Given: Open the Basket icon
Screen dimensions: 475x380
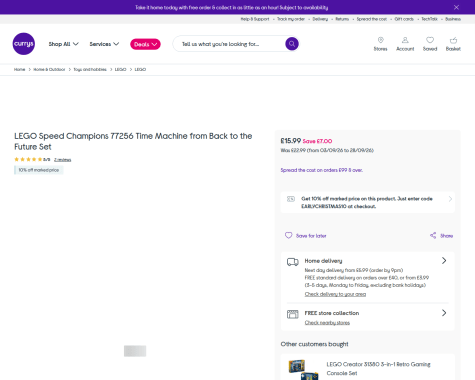Looking at the screenshot, I should point(453,40).
